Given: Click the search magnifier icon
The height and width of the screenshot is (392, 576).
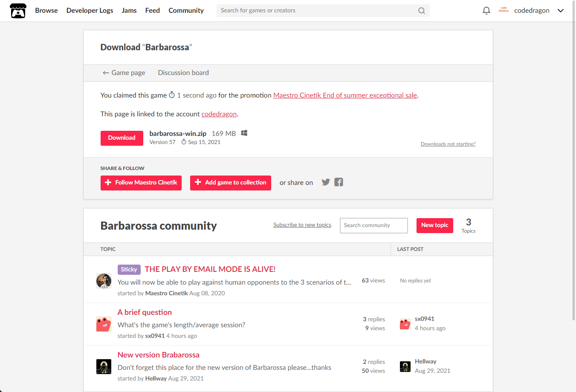Looking at the screenshot, I should (x=421, y=11).
